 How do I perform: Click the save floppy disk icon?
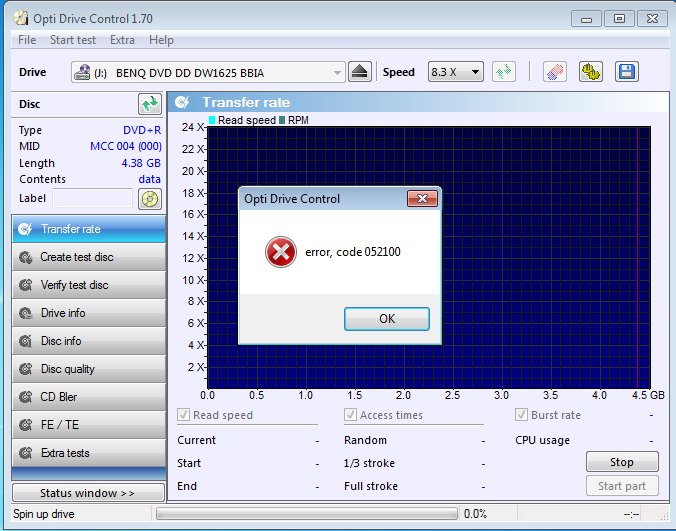(x=626, y=72)
